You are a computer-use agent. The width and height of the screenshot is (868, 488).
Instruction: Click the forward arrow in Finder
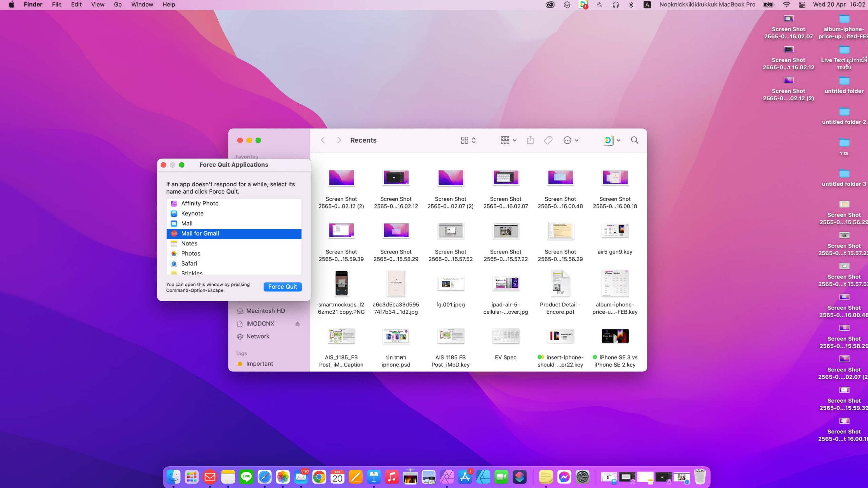tap(339, 140)
